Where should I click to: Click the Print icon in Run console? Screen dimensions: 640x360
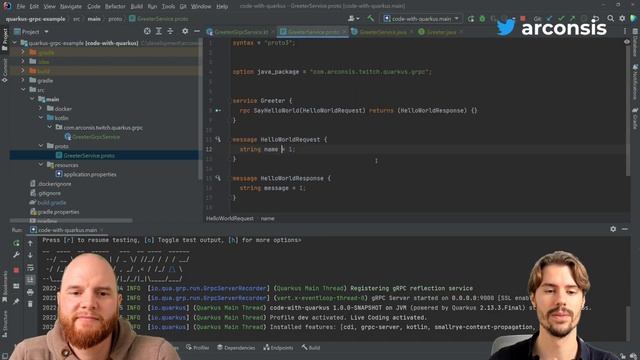[30, 292]
